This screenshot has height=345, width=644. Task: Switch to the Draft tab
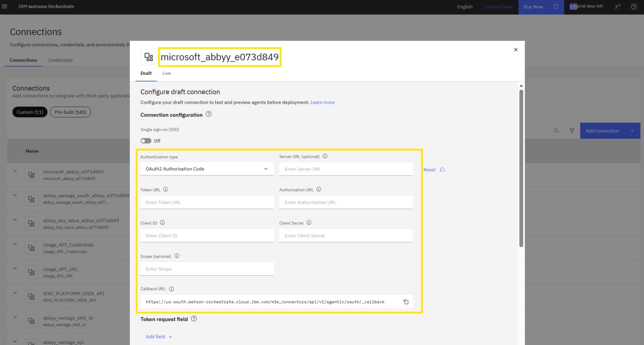coord(146,73)
